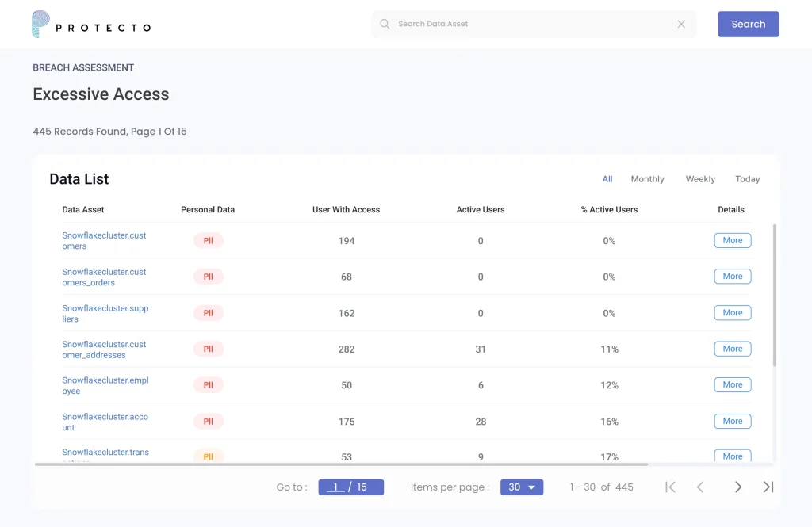This screenshot has width=812, height=527.
Task: Select the All filter tab
Action: click(607, 179)
